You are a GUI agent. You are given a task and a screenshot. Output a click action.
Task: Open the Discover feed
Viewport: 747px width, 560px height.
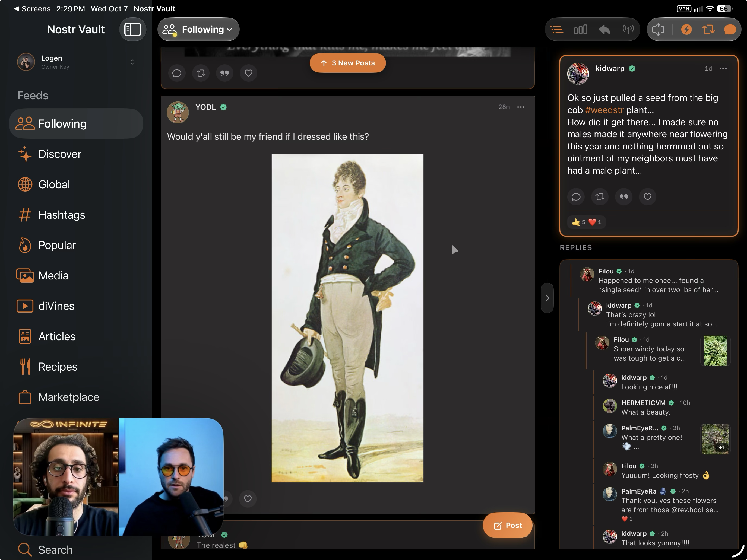(76, 154)
